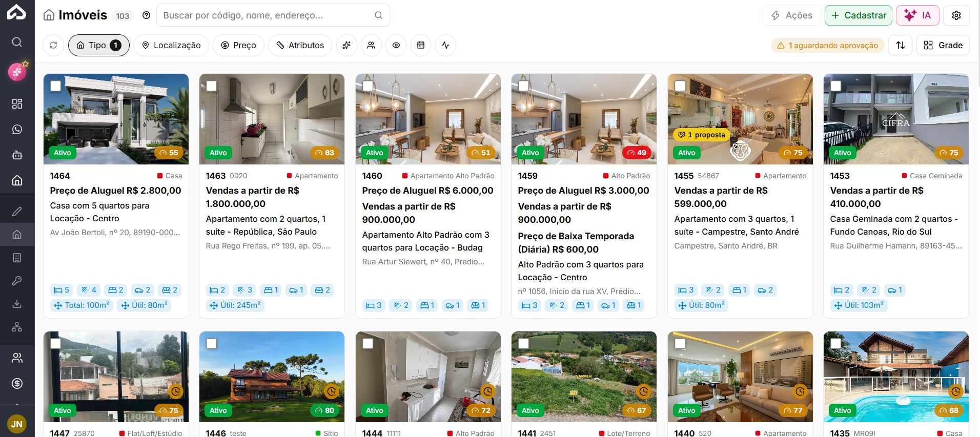Open Atributos filter dropdown
This screenshot has width=980, height=437.
pyautogui.click(x=300, y=45)
